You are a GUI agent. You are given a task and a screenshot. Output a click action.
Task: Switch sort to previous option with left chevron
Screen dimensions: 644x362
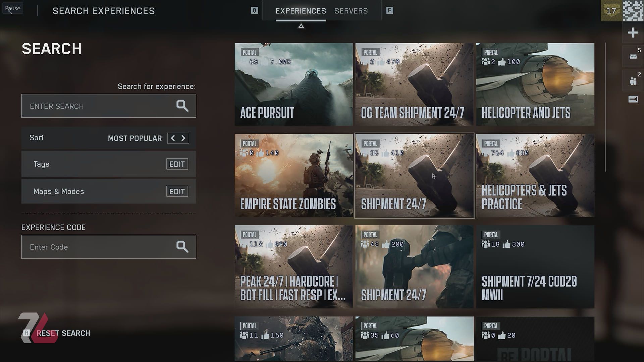173,138
